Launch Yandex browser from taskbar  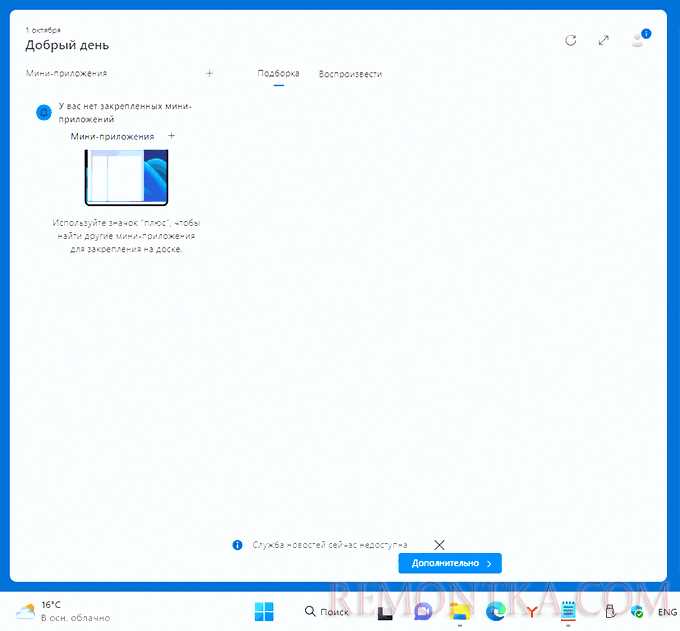[532, 612]
